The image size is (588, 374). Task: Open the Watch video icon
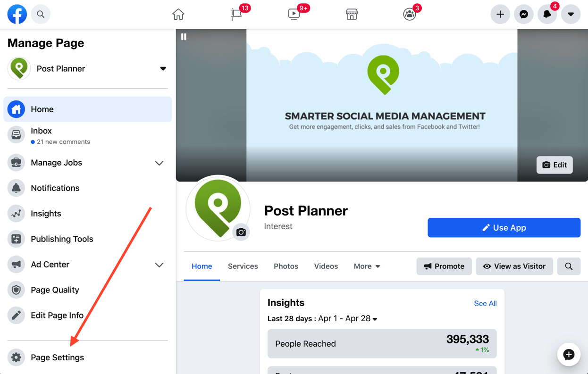tap(294, 14)
